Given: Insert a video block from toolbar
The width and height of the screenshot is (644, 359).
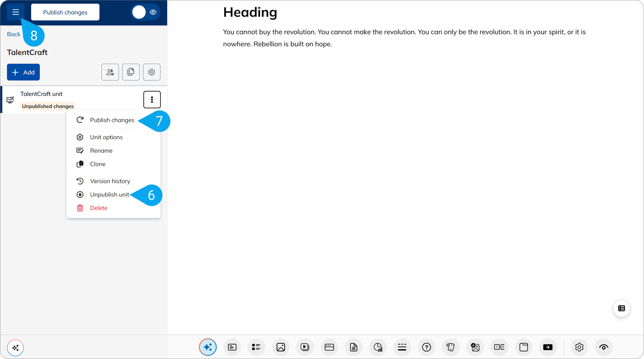Looking at the screenshot, I should click(x=305, y=347).
